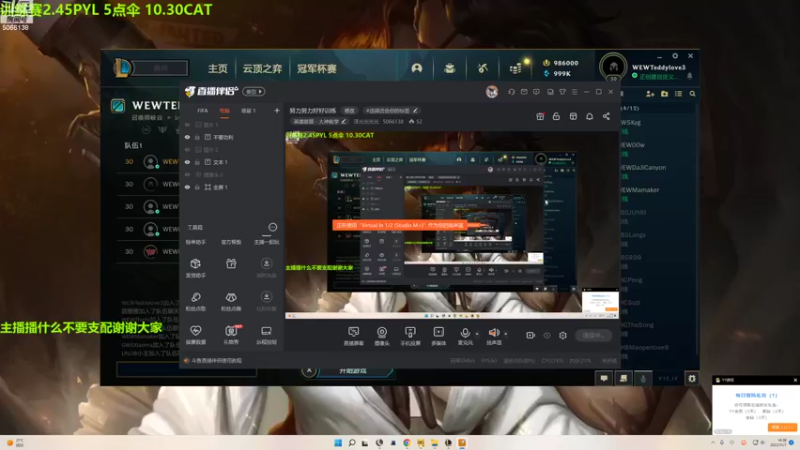Viewport: 800px width, 450px height.
Task: Open friend list options icon in League client
Action: pos(679,94)
